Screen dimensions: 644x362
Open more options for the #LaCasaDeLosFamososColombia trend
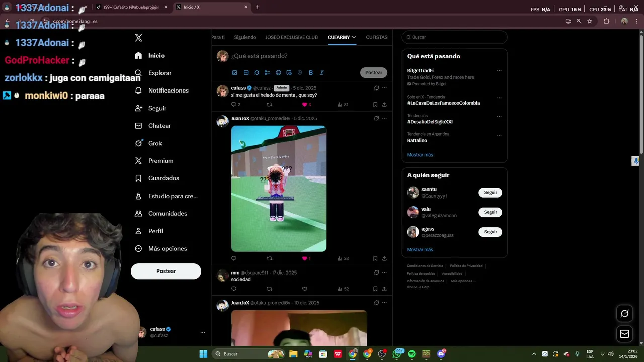coord(499,98)
